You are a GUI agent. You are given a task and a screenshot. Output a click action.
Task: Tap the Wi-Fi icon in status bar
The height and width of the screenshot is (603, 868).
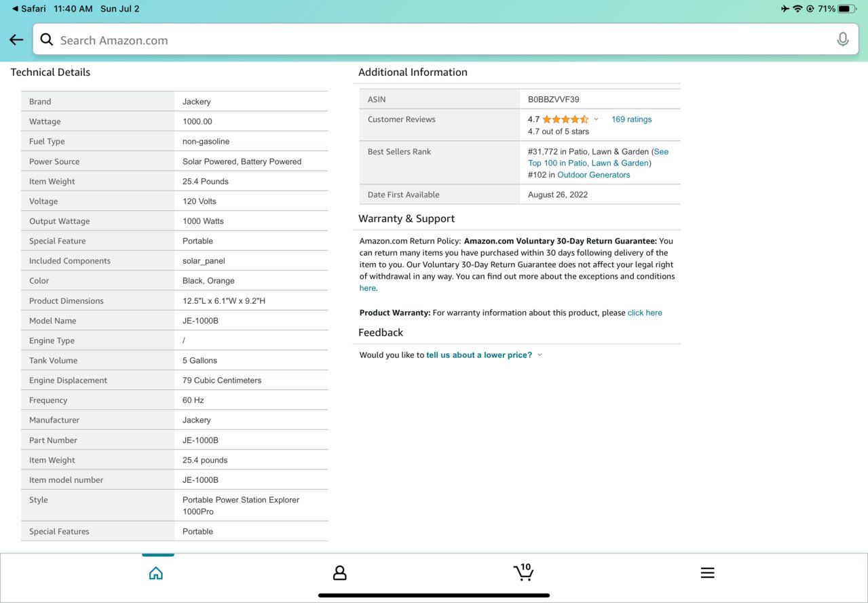click(x=797, y=9)
